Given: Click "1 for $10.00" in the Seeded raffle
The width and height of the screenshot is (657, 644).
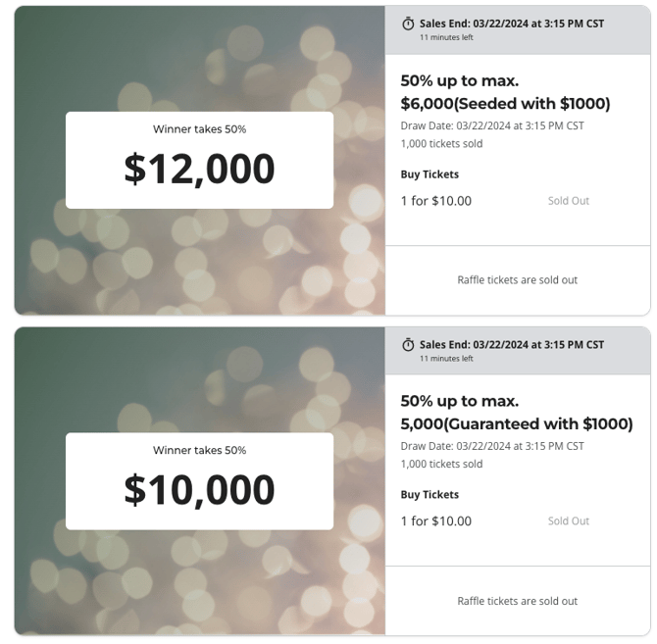Looking at the screenshot, I should tap(435, 201).
